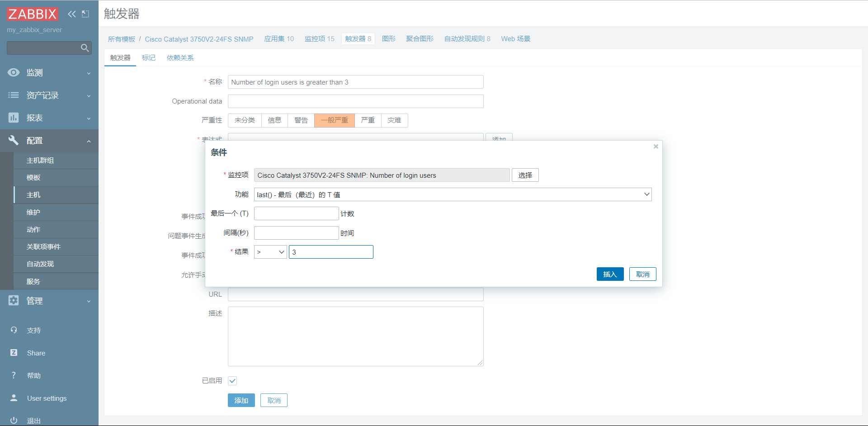Set severity to 信息

(274, 120)
